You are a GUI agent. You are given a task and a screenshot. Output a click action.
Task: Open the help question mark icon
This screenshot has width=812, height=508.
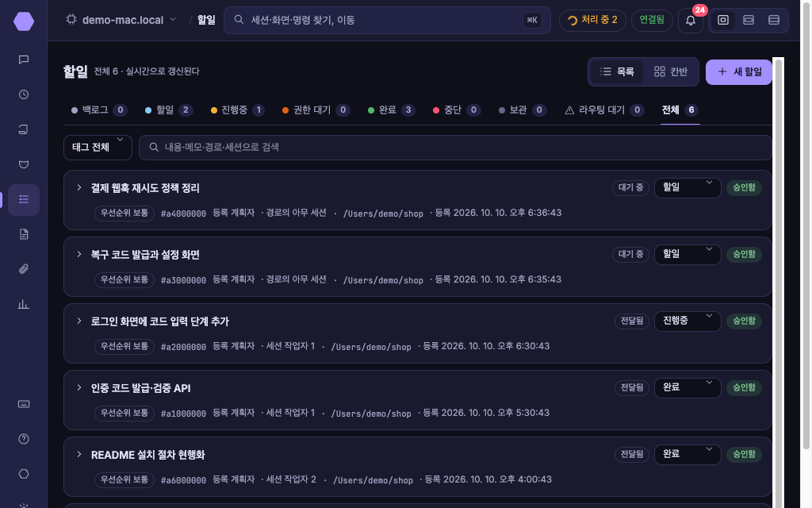click(23, 439)
